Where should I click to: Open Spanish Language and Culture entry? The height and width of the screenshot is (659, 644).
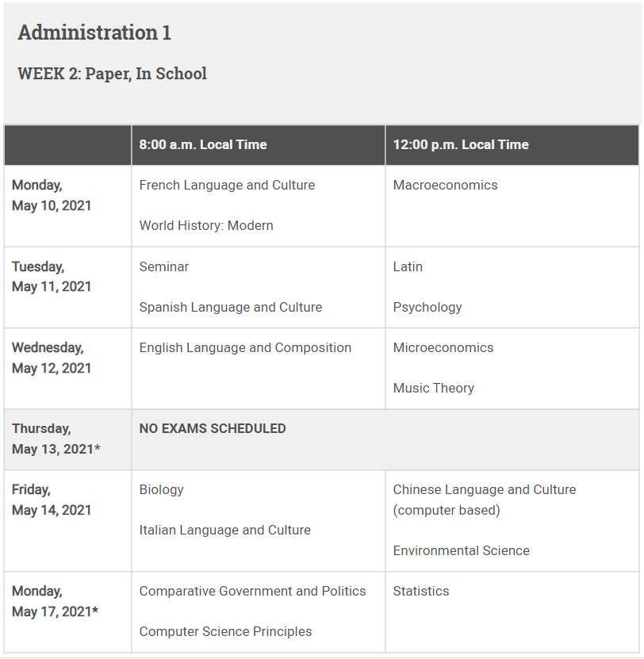tap(231, 307)
